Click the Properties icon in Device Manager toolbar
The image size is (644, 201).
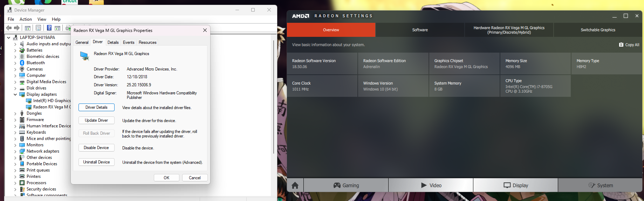point(39,28)
